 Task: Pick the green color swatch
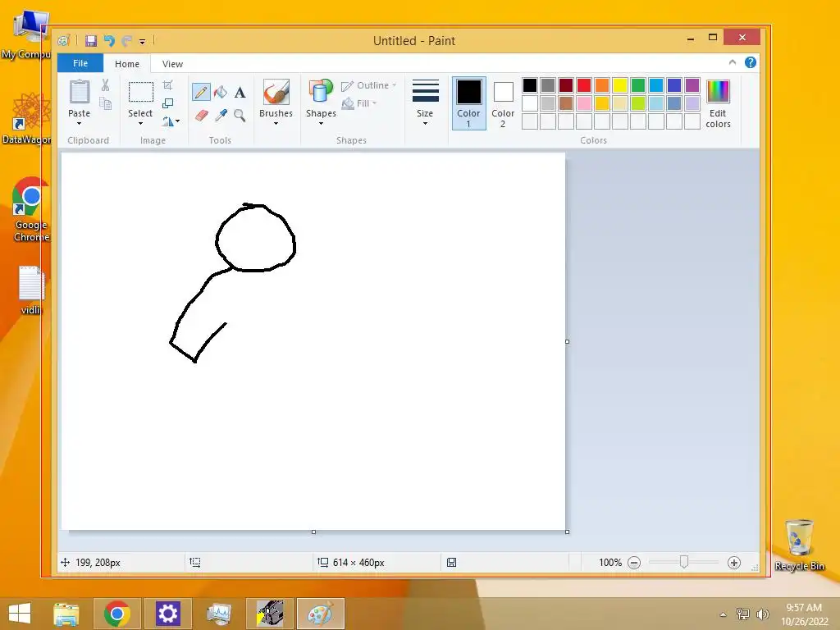coord(638,85)
